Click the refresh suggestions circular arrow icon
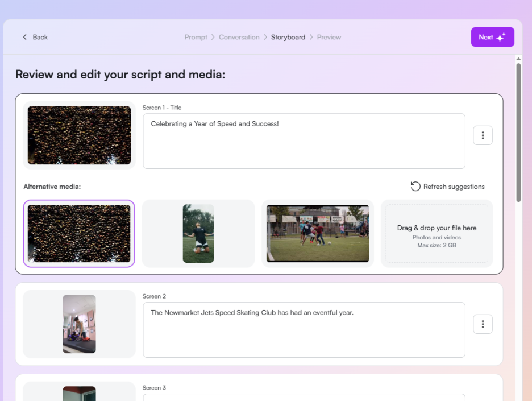 [415, 187]
